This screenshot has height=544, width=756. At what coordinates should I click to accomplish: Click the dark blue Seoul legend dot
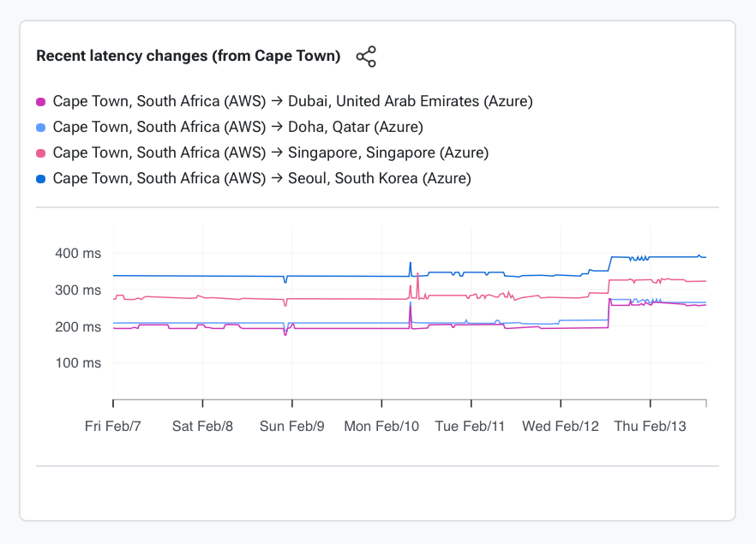click(40, 179)
